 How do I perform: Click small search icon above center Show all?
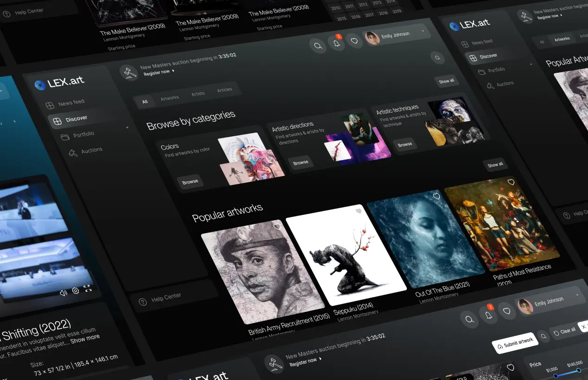click(437, 57)
